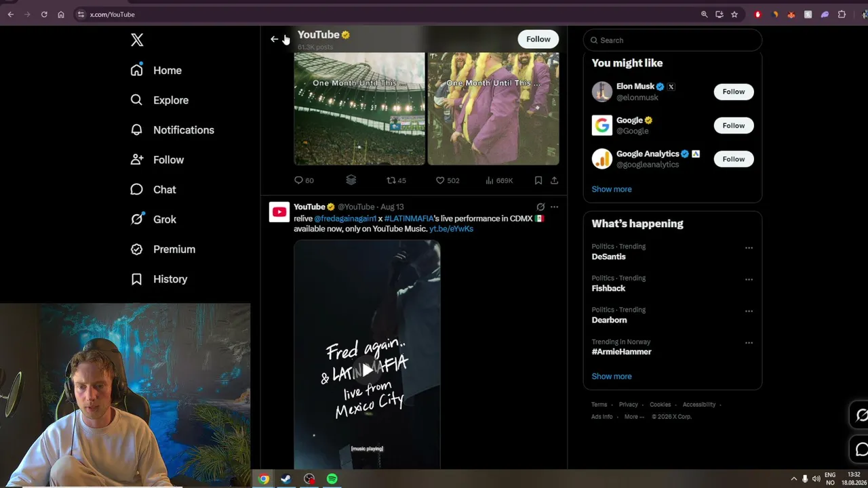Like the post with 502 likes

448,180
